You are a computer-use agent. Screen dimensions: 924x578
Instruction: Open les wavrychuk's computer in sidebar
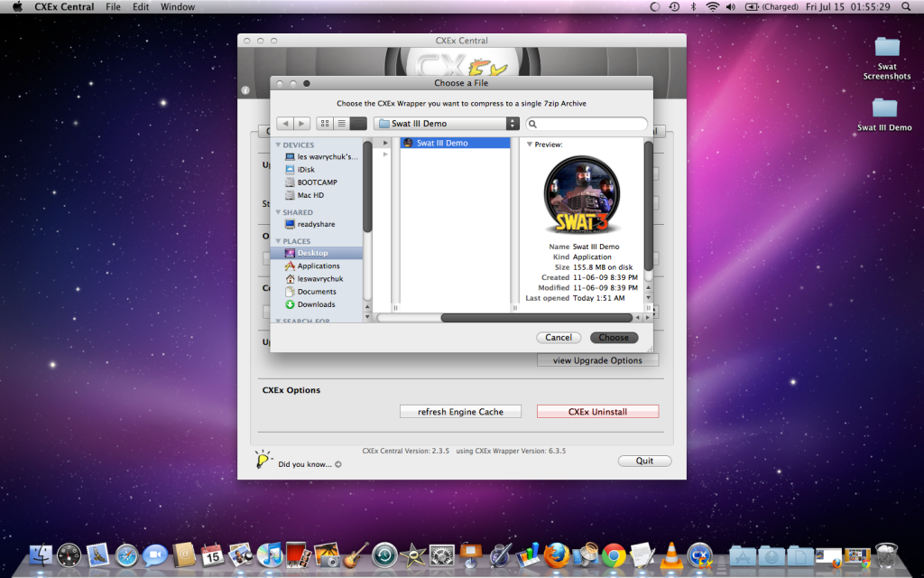click(x=322, y=157)
